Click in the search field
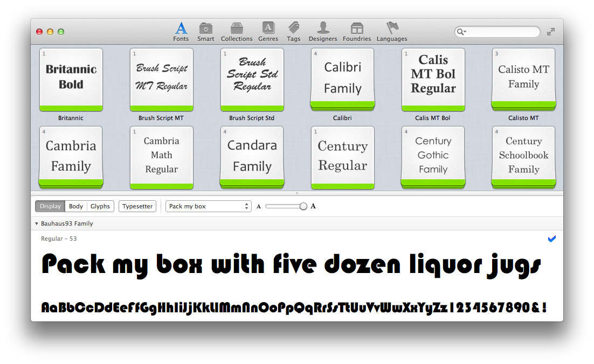This screenshot has height=364, width=594. [498, 32]
